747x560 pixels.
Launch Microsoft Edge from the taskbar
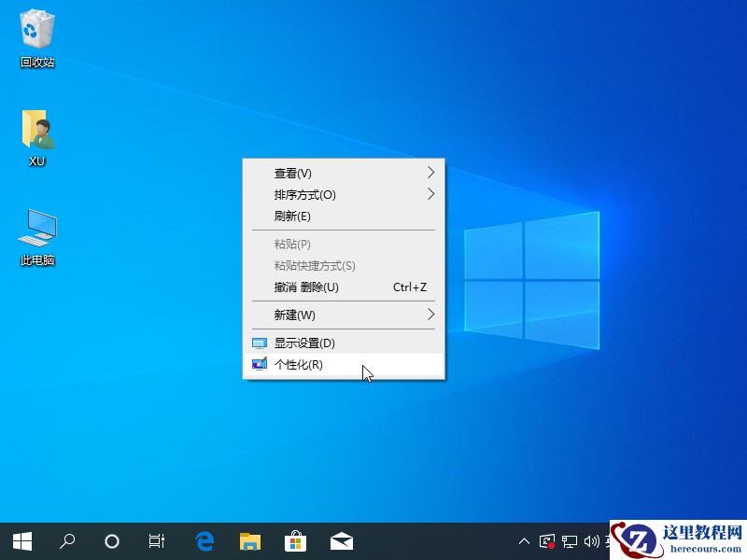pyautogui.click(x=204, y=541)
